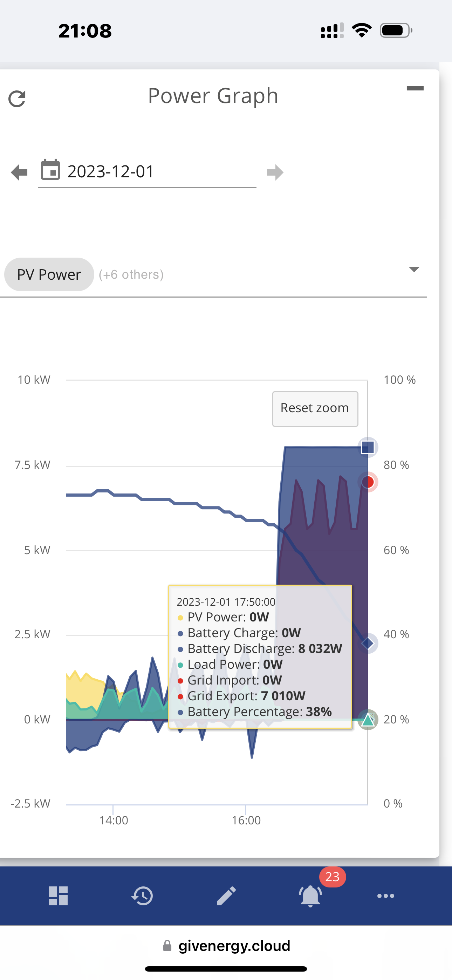Viewport: 452px width, 980px height.
Task: Open the history clock icon
Action: [142, 896]
